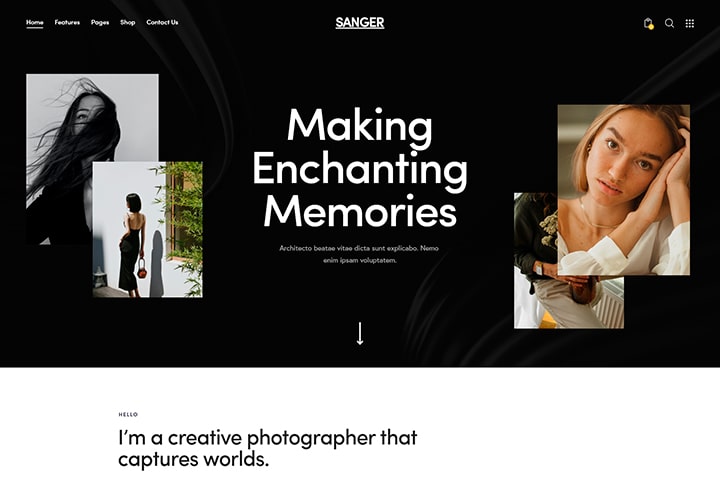
Task: Click the search magnifier icon
Action: (669, 23)
